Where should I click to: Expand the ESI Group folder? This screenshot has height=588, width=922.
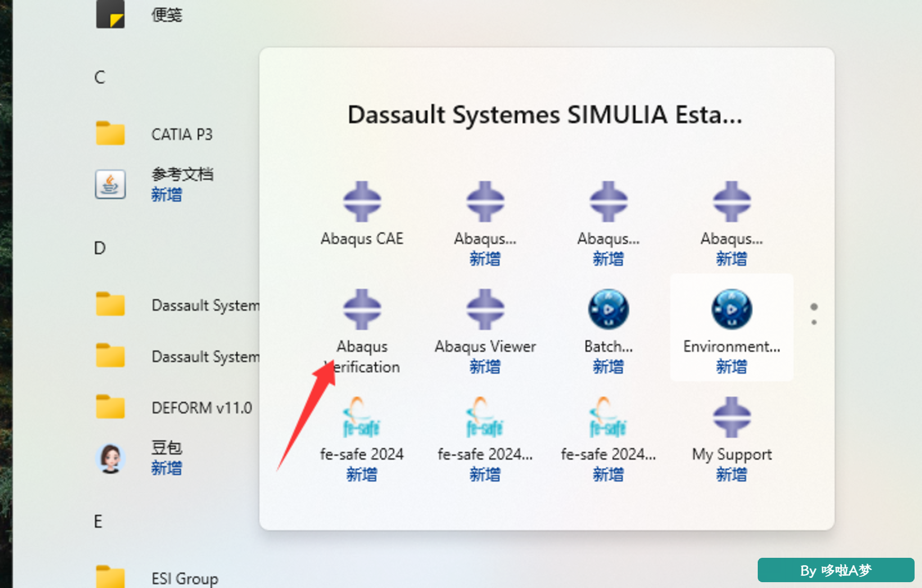click(x=157, y=577)
